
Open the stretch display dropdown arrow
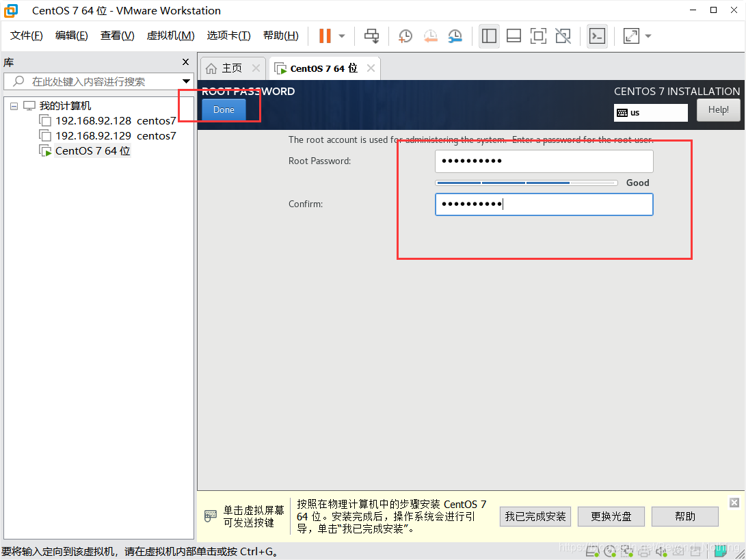[648, 36]
